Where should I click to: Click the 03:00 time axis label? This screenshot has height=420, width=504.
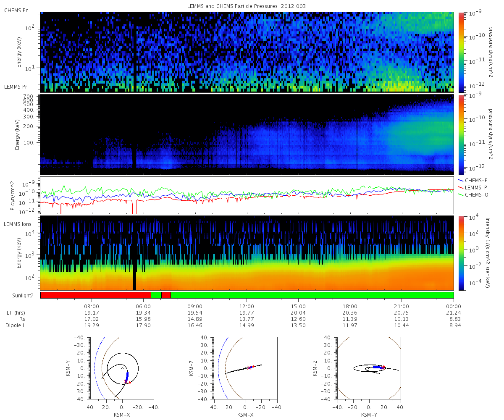[92, 306]
